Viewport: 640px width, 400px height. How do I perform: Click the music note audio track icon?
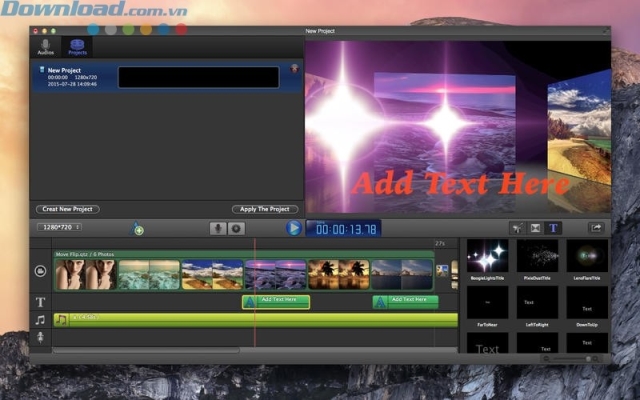point(41,320)
